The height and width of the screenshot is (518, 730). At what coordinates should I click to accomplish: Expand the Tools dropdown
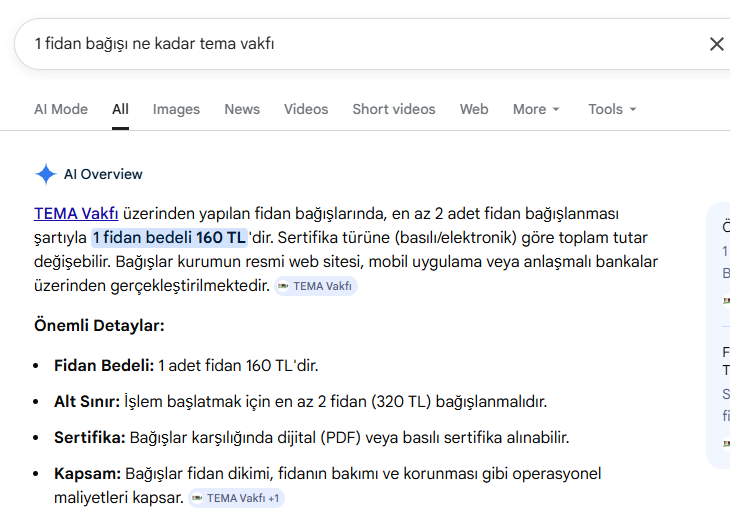click(x=612, y=109)
